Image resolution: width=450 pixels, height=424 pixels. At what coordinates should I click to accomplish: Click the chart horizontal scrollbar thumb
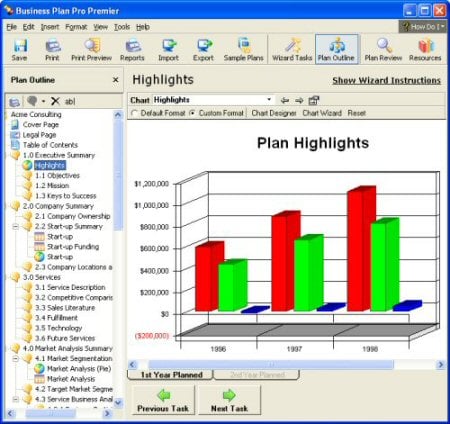click(271, 365)
